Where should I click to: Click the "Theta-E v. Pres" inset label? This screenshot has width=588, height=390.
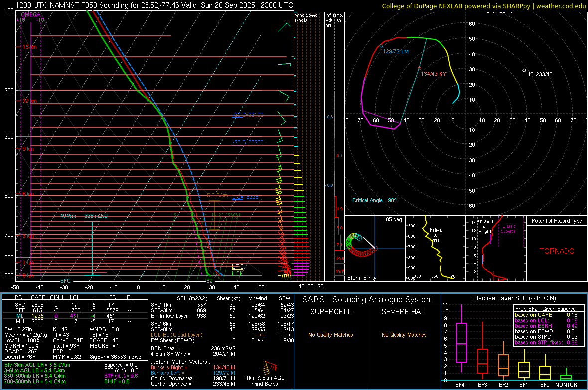(435, 235)
